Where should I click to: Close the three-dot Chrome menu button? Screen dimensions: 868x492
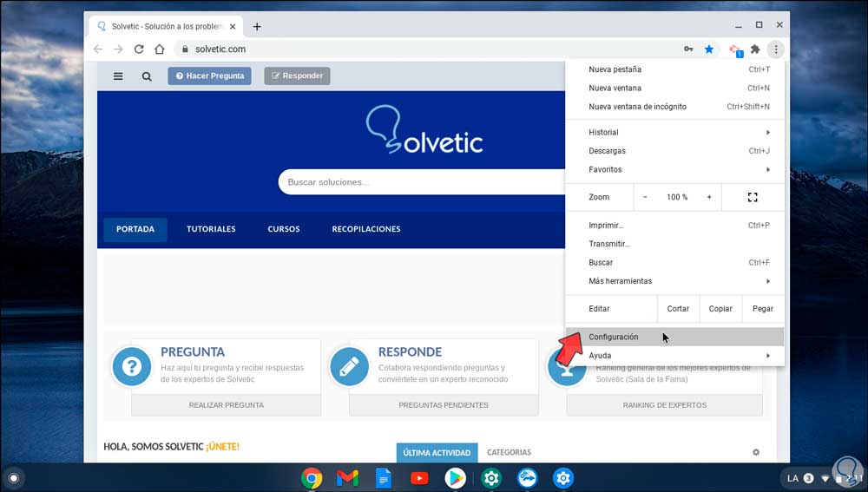point(775,49)
